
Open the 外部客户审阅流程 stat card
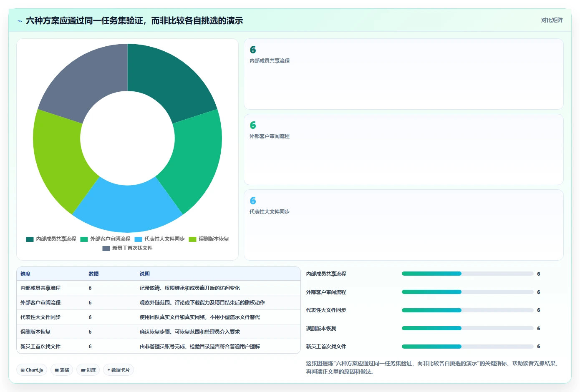(403, 149)
